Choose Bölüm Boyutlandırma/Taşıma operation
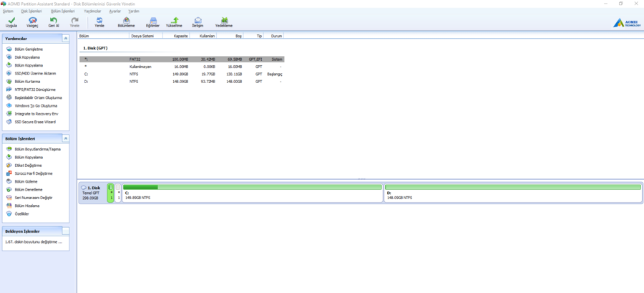The width and height of the screenshot is (644, 293). click(37, 149)
